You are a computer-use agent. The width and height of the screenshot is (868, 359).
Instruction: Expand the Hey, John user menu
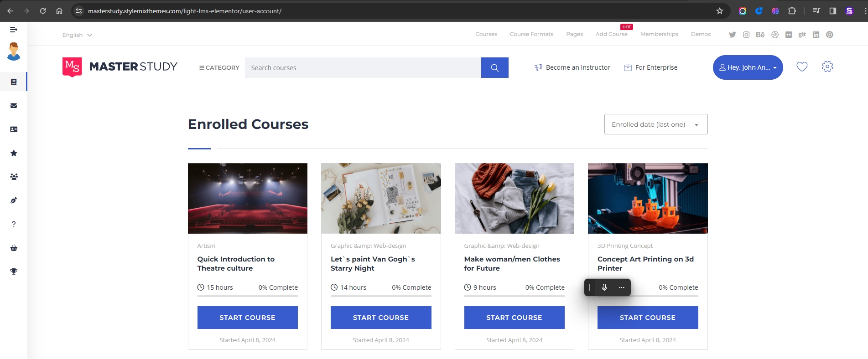748,67
